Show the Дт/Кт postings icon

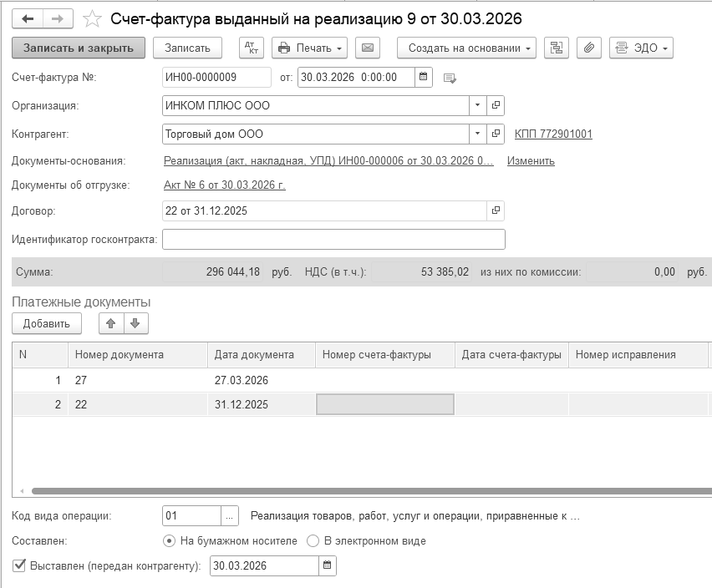(x=251, y=48)
